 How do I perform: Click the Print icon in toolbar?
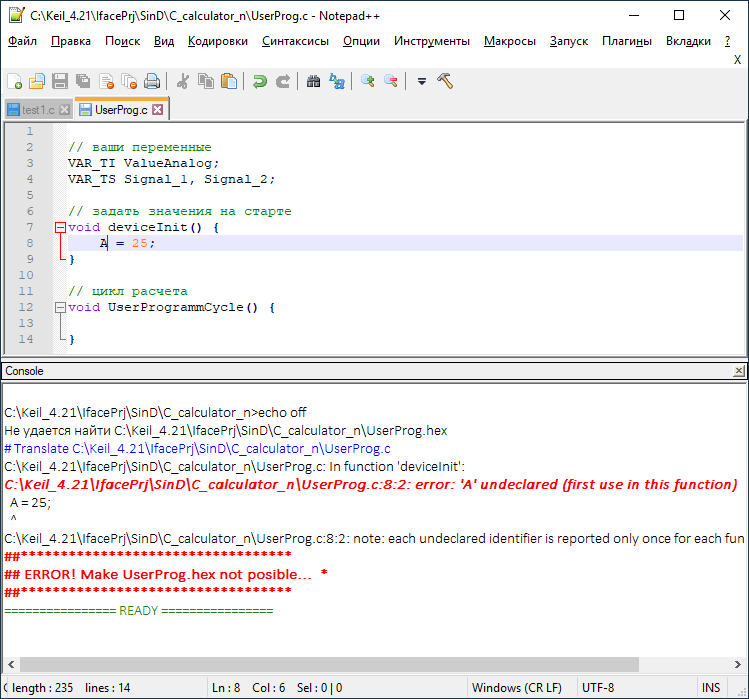click(152, 82)
